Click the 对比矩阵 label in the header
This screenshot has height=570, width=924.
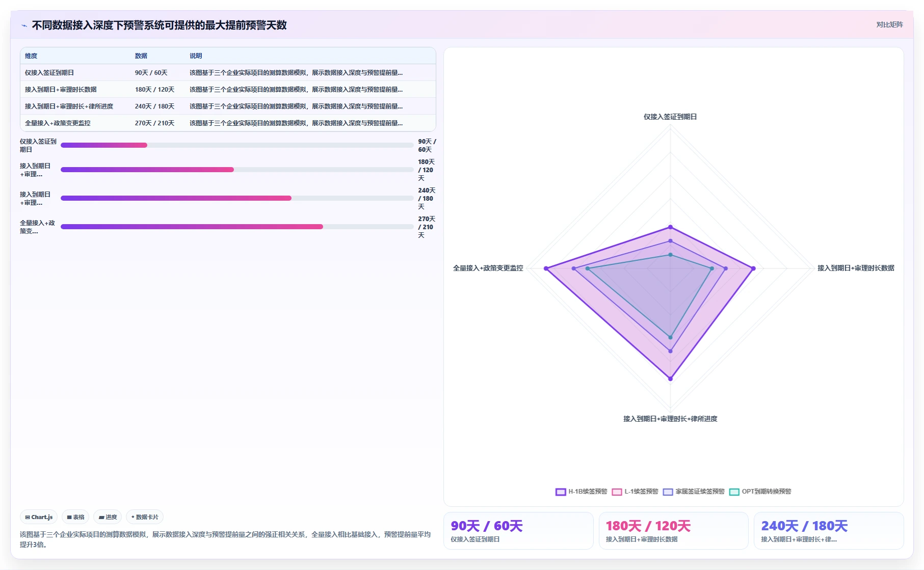click(x=889, y=24)
